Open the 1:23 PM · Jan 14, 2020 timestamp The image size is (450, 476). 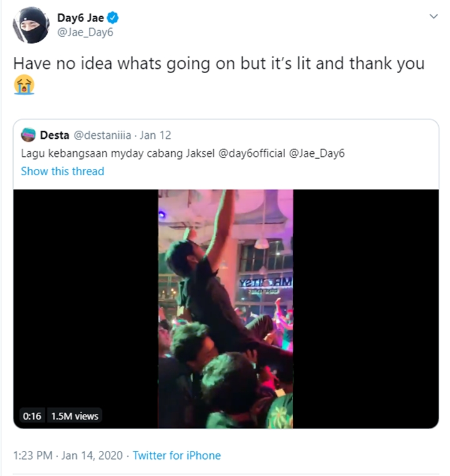pyautogui.click(x=67, y=455)
